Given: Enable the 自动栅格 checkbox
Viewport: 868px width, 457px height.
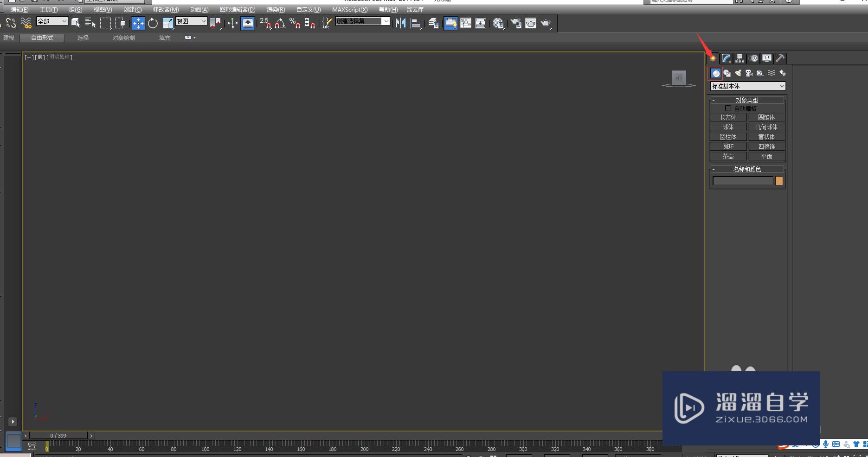Looking at the screenshot, I should tap(728, 108).
